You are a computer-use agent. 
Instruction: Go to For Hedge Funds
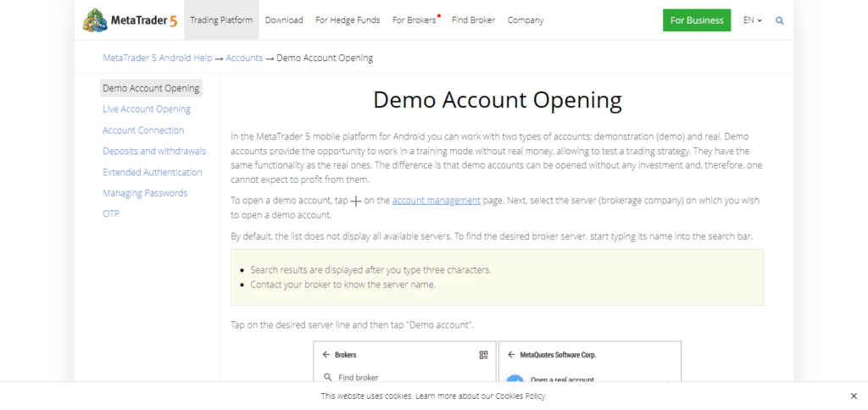(348, 20)
